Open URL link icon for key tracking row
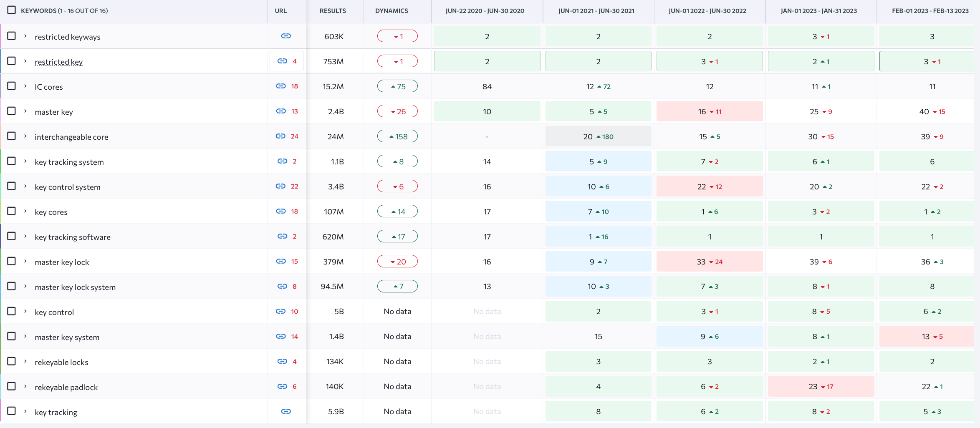The image size is (980, 428). point(286,411)
